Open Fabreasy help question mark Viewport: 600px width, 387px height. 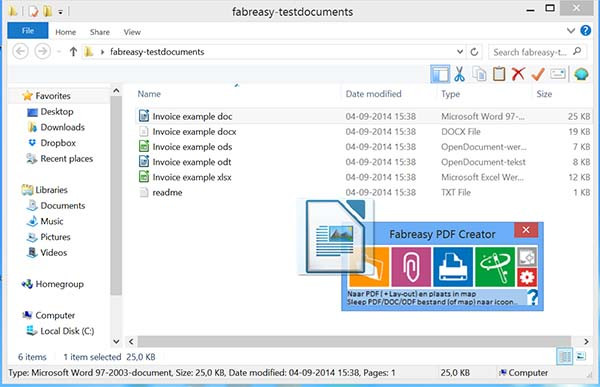532,297
